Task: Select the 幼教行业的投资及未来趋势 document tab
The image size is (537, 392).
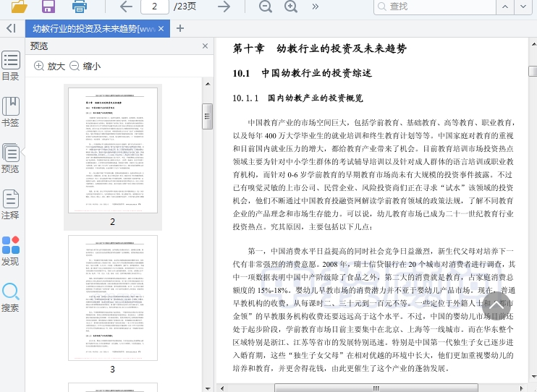Action: [x=93, y=29]
